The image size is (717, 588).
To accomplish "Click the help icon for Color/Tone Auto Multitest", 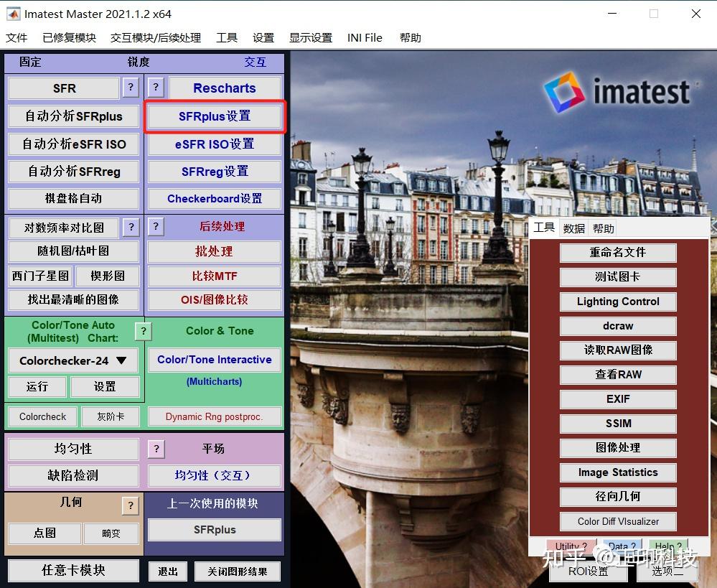I will point(142,331).
